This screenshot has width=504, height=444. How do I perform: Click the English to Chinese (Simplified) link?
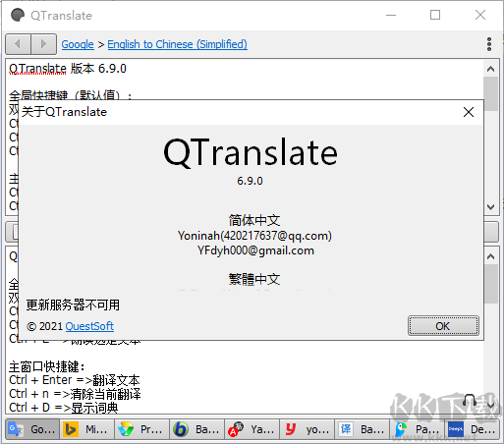[x=177, y=44]
